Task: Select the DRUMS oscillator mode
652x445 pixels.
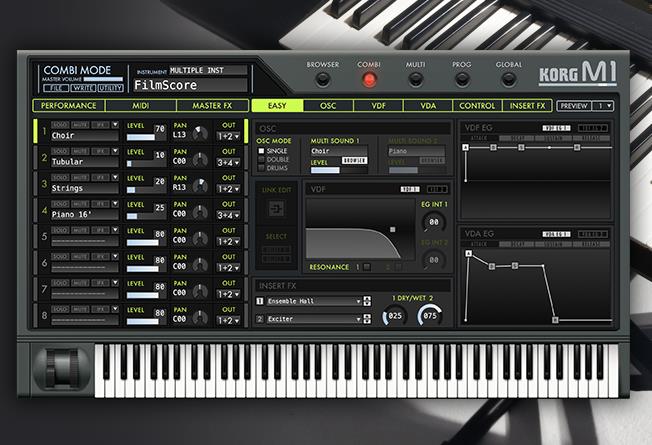Action: click(x=262, y=168)
